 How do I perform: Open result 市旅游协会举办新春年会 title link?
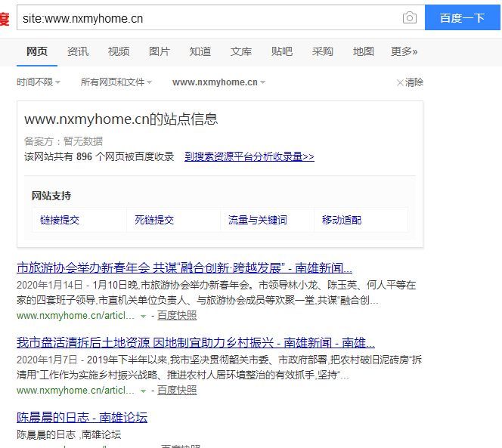[184, 268]
